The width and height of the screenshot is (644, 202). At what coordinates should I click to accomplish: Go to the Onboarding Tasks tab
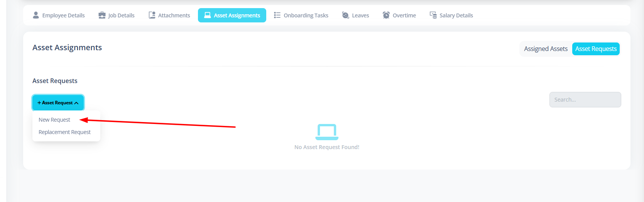pyautogui.click(x=301, y=15)
